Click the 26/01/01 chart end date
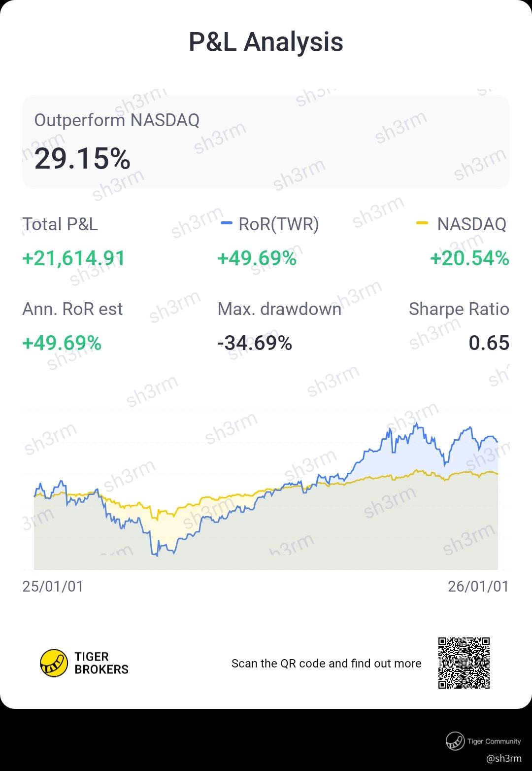The height and width of the screenshot is (771, 532). click(478, 586)
